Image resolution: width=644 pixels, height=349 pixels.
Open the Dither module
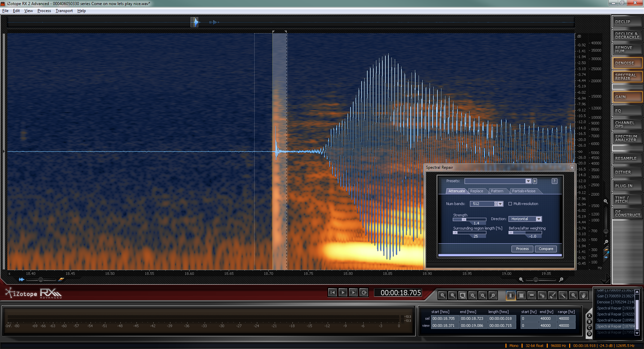[627, 172]
